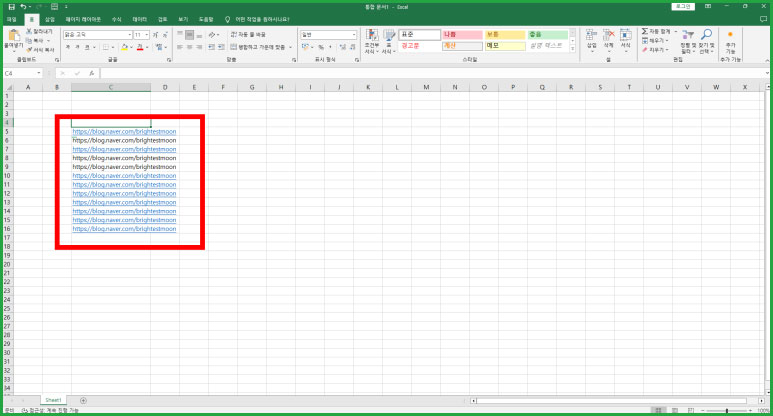Toggle center align for cell text

[189, 47]
